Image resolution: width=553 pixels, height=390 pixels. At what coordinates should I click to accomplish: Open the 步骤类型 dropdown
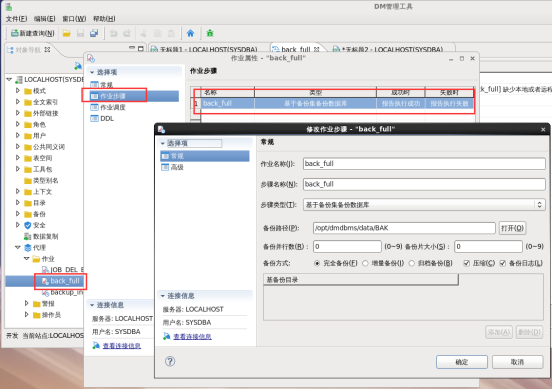tap(424, 205)
